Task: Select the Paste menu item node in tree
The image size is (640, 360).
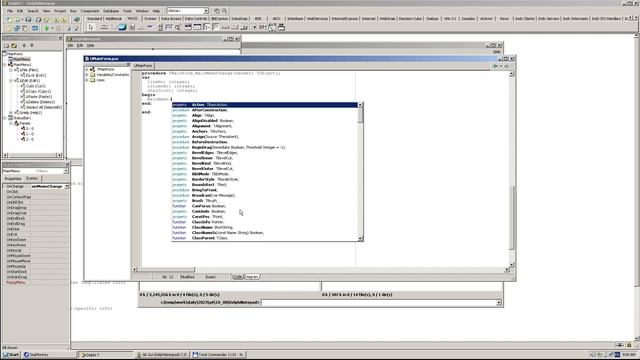Action: (38, 97)
